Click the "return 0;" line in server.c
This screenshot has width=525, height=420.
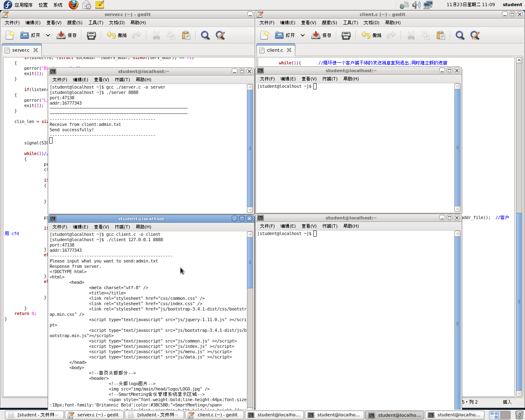[x=25, y=313]
